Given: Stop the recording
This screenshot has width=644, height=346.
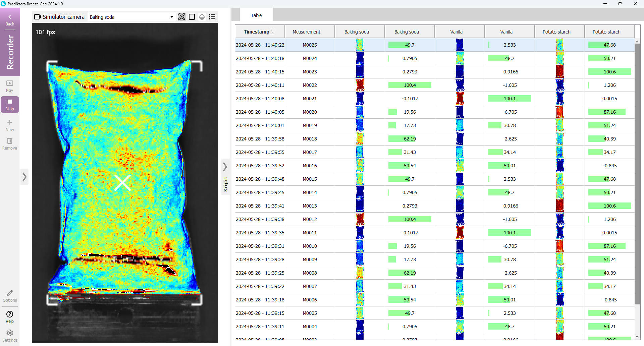Looking at the screenshot, I should 10,105.
